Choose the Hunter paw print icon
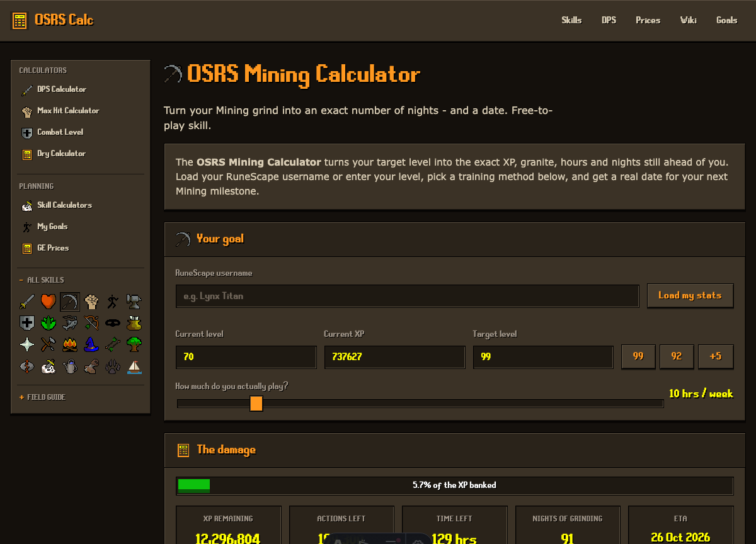This screenshot has height=544, width=756. [x=113, y=366]
